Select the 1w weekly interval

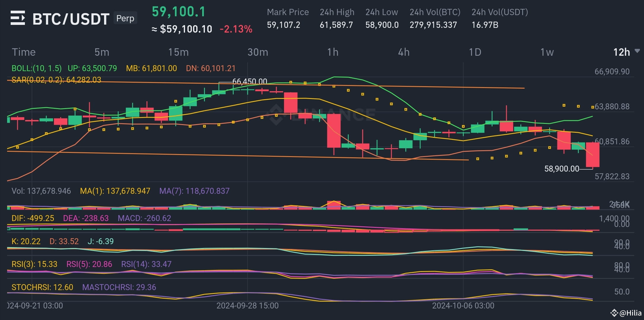tap(546, 52)
